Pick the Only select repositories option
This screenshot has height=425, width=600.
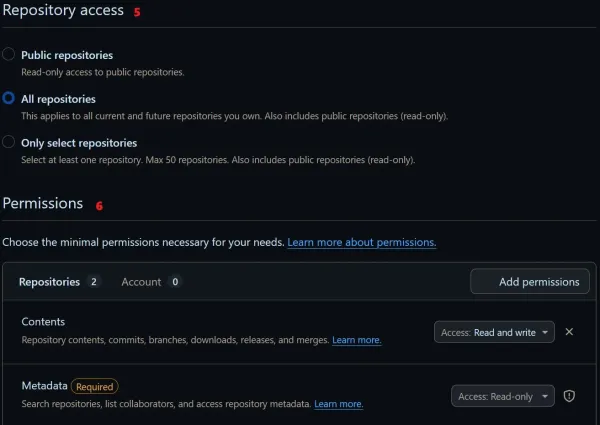pyautogui.click(x=9, y=143)
